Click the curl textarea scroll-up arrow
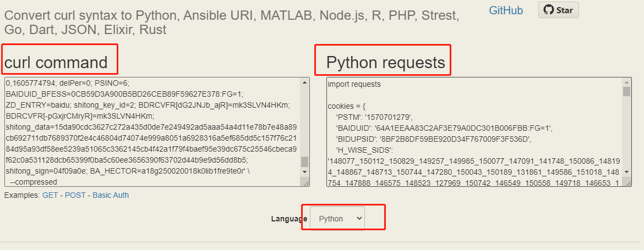This screenshot has height=250, width=644. click(x=304, y=82)
